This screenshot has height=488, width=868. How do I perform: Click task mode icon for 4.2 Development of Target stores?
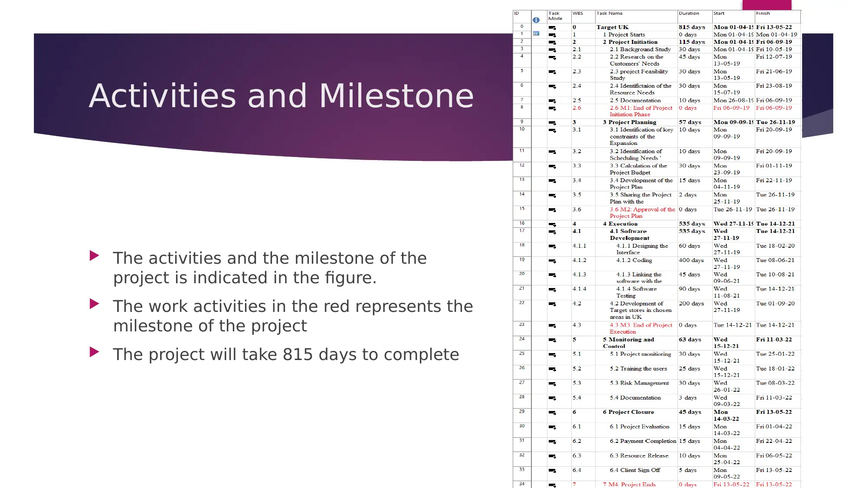552,304
